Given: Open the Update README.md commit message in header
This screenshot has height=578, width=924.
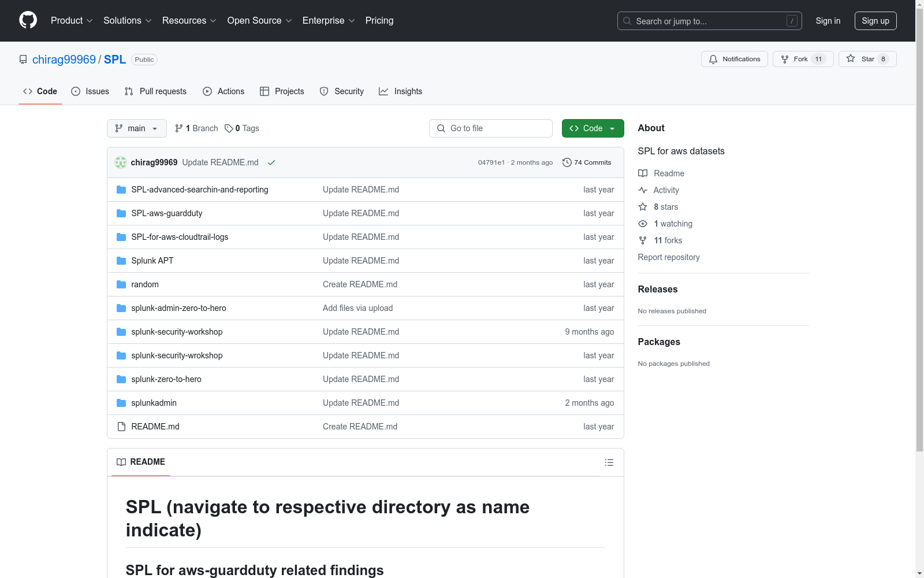Looking at the screenshot, I should tap(221, 162).
